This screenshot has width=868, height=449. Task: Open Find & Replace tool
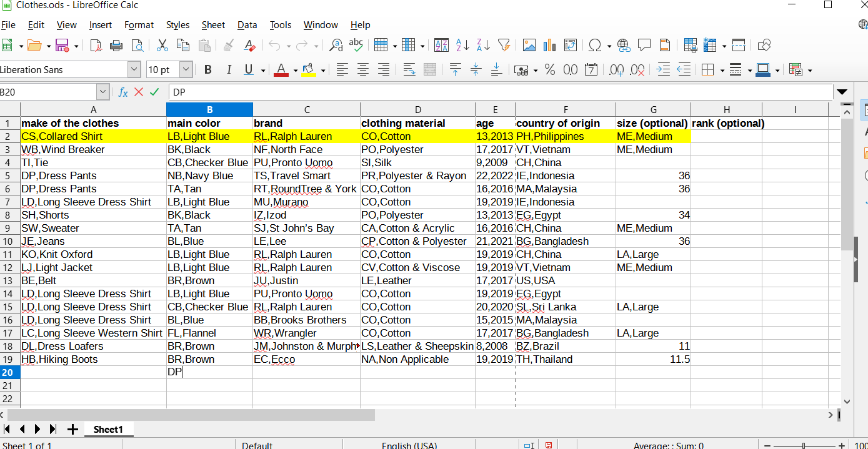[336, 45]
